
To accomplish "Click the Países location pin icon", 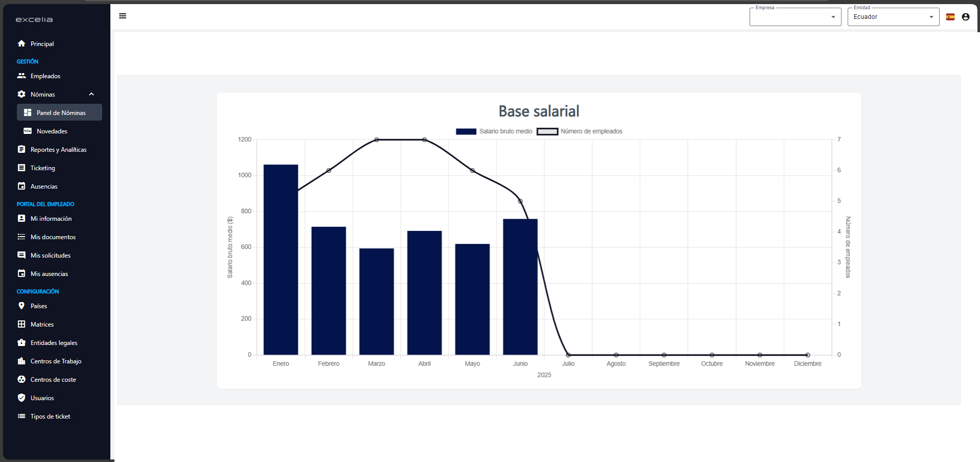I will [x=21, y=306].
